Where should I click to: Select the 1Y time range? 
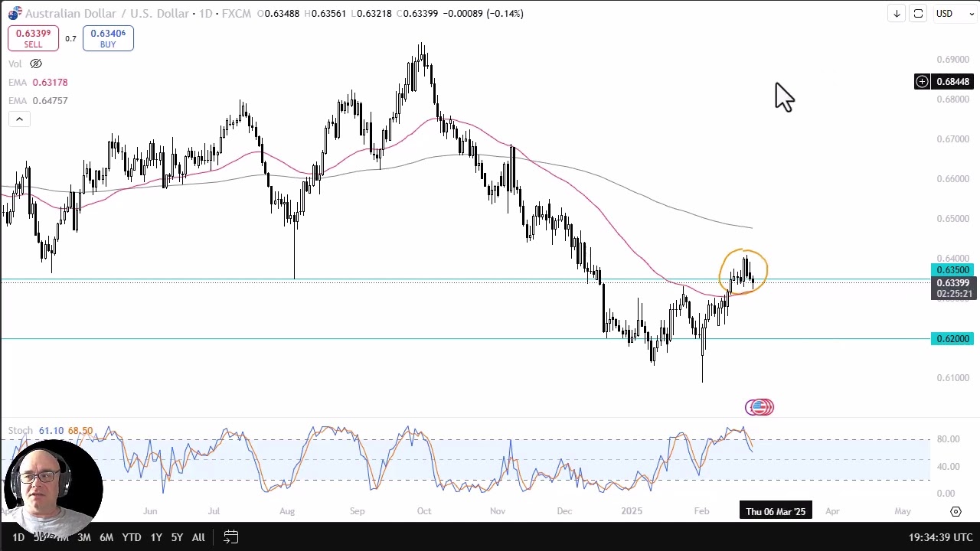tap(156, 537)
